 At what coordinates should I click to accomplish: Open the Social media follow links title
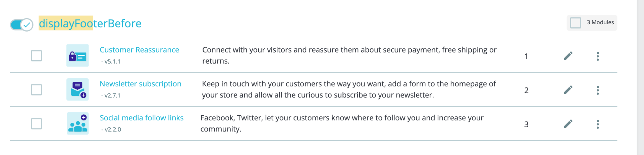point(142,118)
